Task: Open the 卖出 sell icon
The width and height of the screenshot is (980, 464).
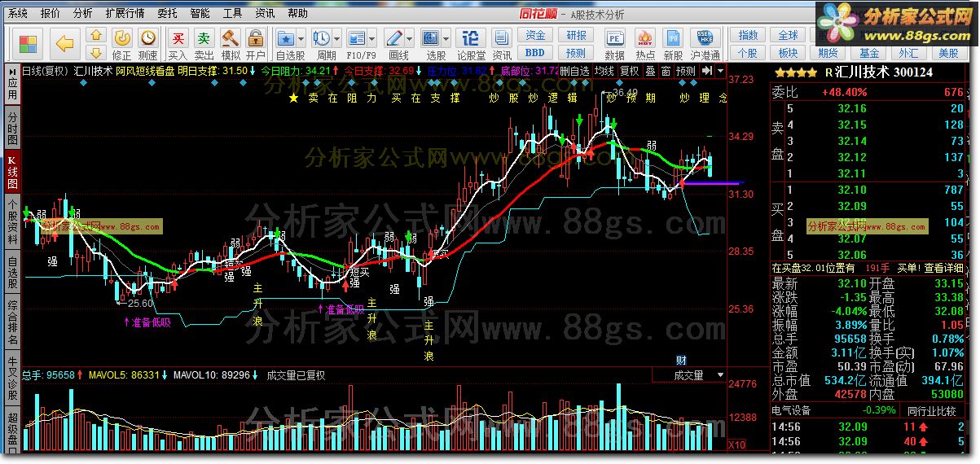Action: [204, 37]
